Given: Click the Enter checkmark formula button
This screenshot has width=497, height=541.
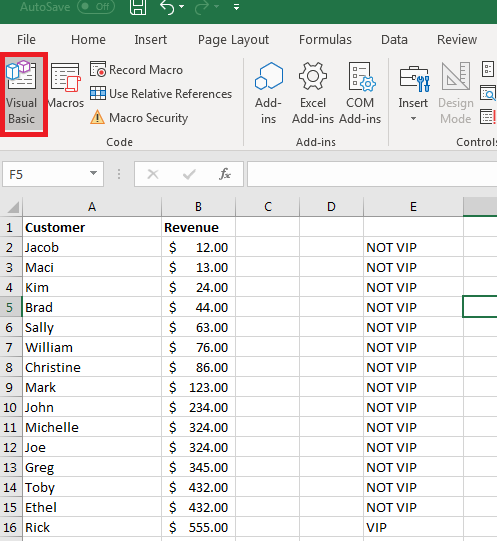Looking at the screenshot, I should [x=189, y=174].
